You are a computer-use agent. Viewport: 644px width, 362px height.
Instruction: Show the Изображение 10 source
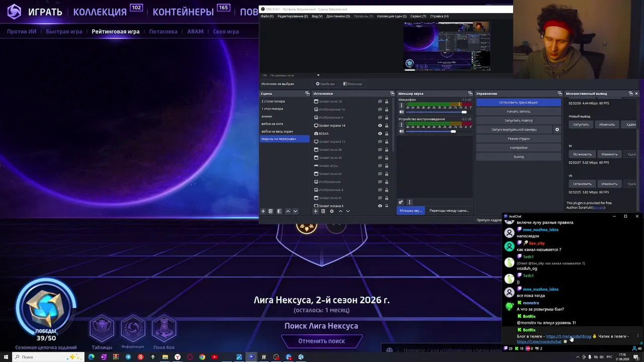(380, 110)
